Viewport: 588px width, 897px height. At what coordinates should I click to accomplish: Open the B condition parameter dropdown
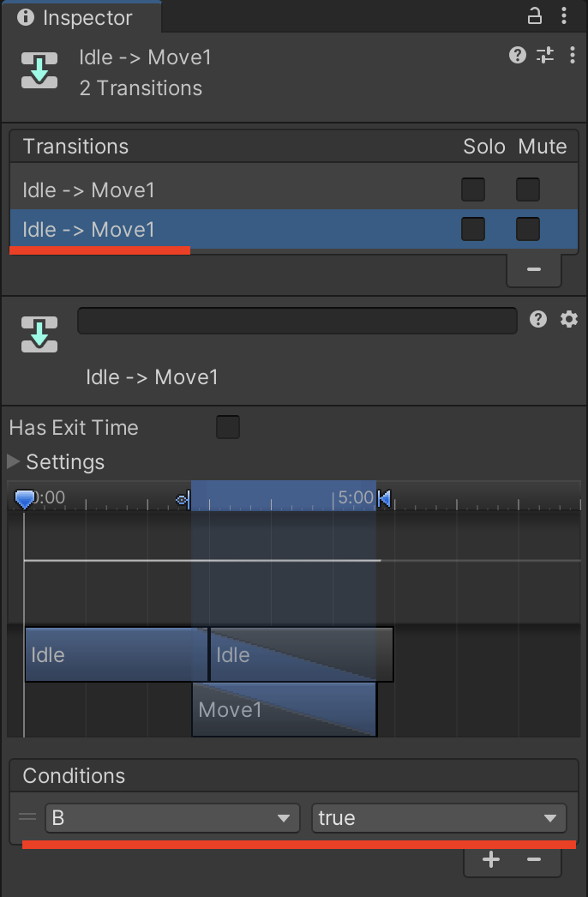[171, 817]
